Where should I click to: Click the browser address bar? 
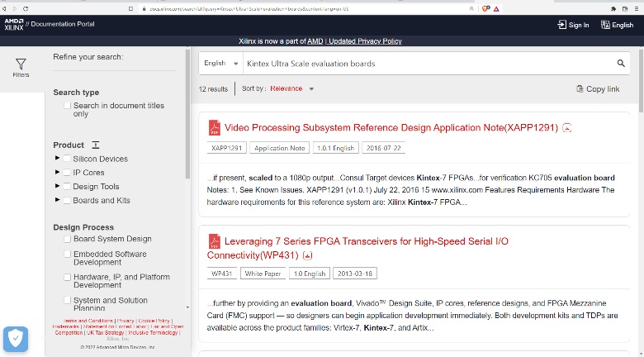(x=304, y=8)
